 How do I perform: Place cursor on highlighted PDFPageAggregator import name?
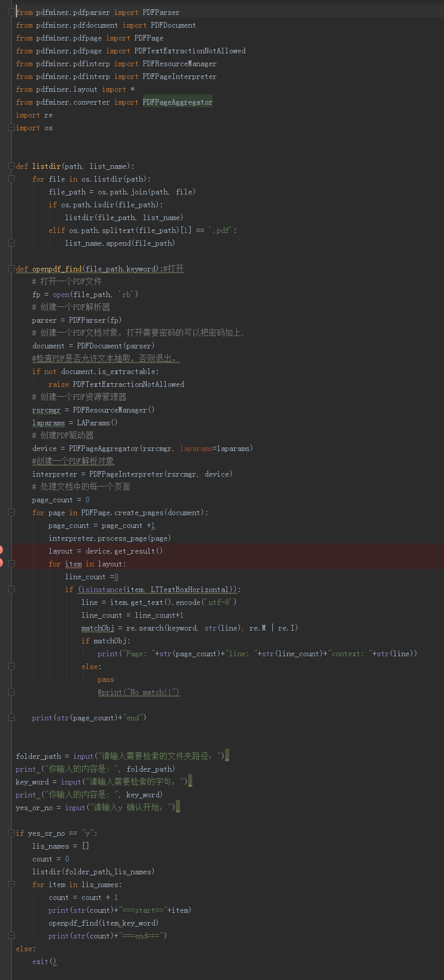tap(177, 102)
